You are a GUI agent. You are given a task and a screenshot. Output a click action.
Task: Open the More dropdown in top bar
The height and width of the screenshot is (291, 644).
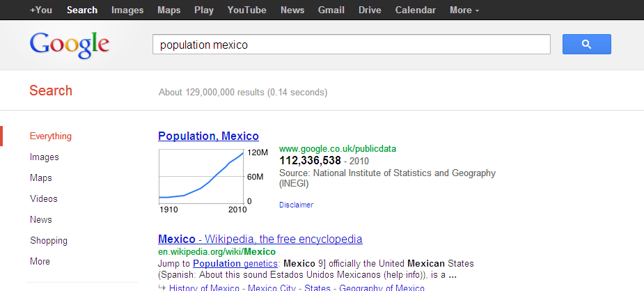(x=464, y=10)
